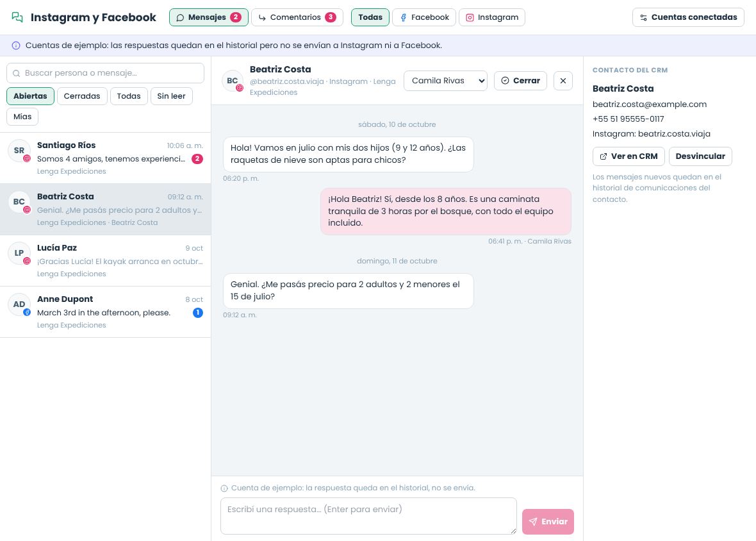Click the info icon above the reply box
This screenshot has height=541, width=756.
pos(224,488)
